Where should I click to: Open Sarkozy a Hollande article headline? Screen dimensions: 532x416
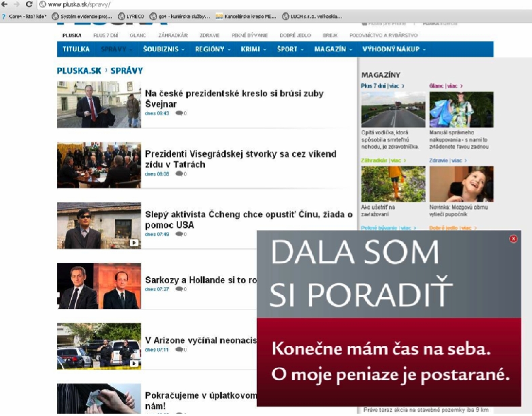tap(201, 280)
